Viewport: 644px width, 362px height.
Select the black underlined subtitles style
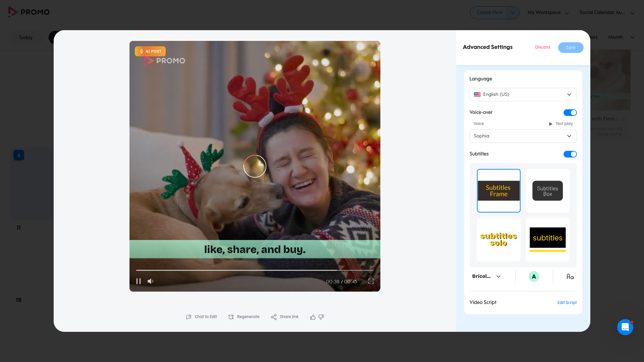coord(548,240)
